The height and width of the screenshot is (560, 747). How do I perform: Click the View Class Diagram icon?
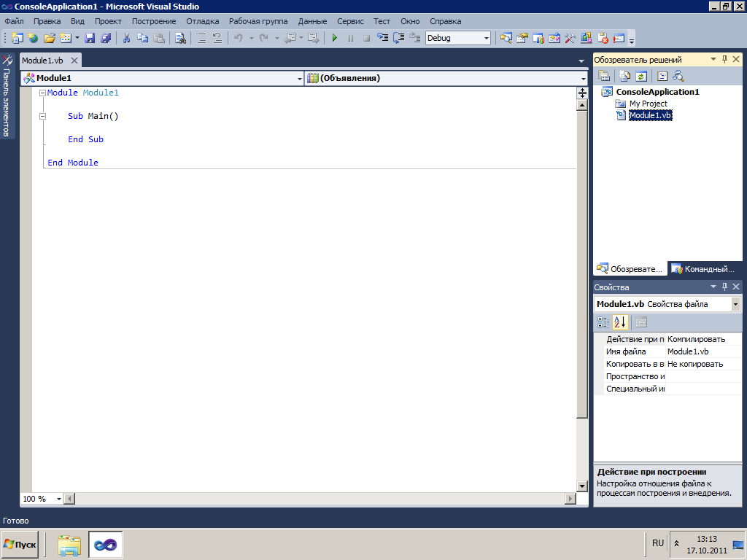coord(678,76)
